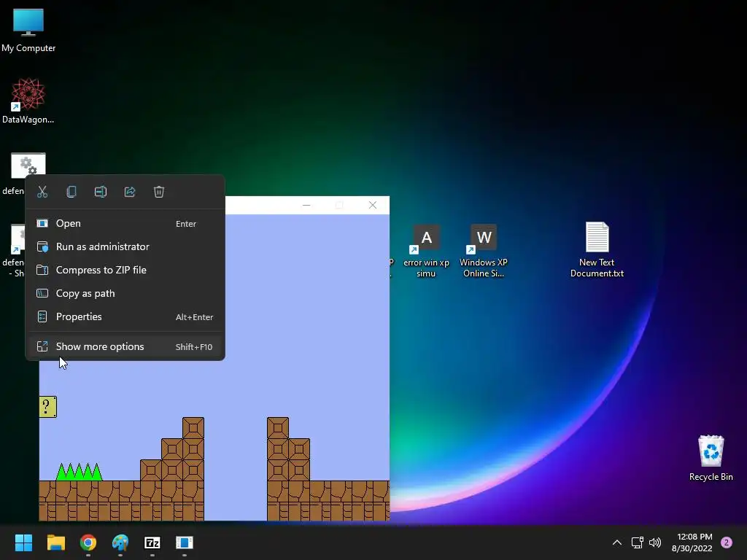Screen dimensions: 747x560
Task: Click Show more options entry
Action: tap(125, 346)
